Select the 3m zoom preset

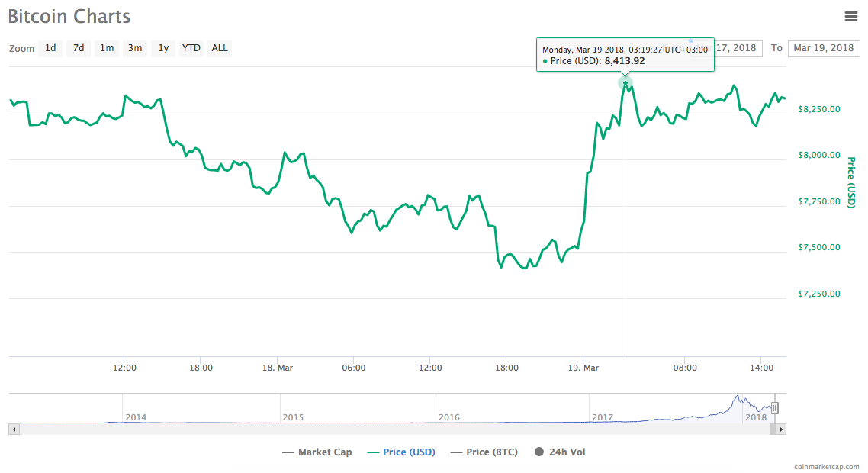[x=134, y=48]
